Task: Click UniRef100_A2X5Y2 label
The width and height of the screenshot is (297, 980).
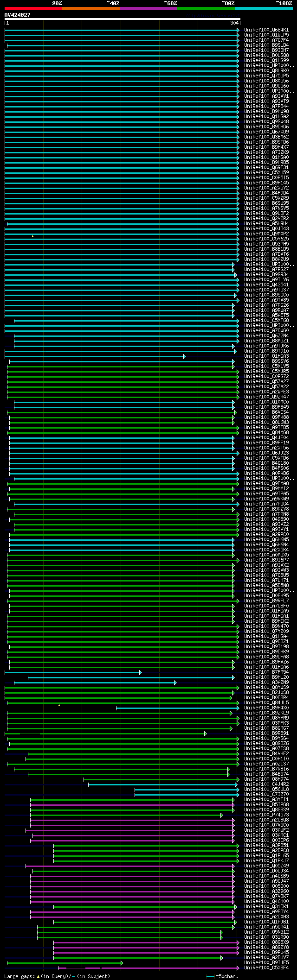Action: pos(266,188)
